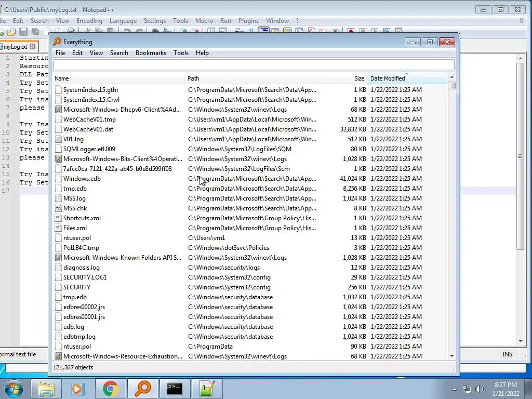Sort by the Path column header
The height and width of the screenshot is (399, 532).
pyautogui.click(x=251, y=78)
